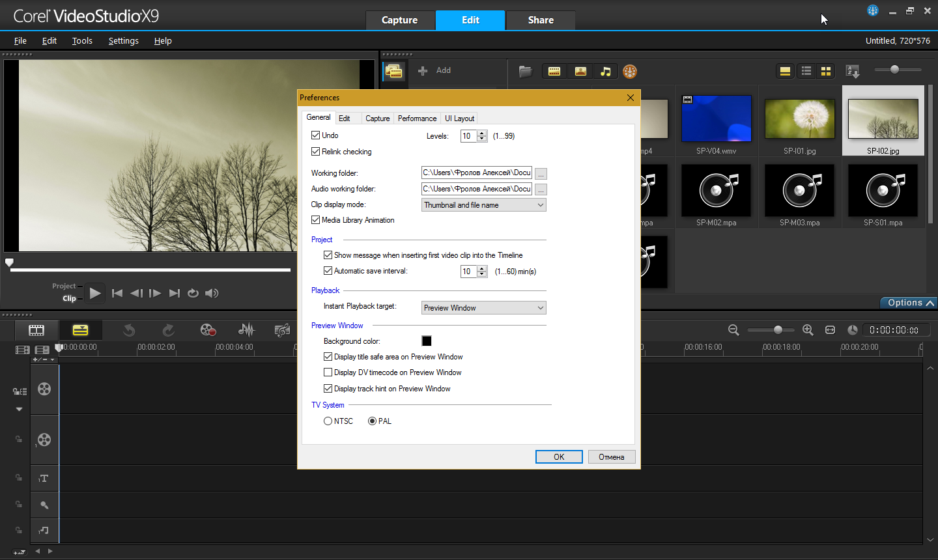Click the Fit project in timeline icon
The height and width of the screenshot is (560, 938).
(830, 330)
